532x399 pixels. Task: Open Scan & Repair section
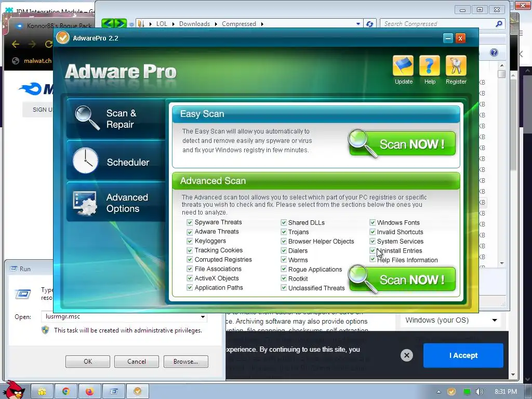116,119
